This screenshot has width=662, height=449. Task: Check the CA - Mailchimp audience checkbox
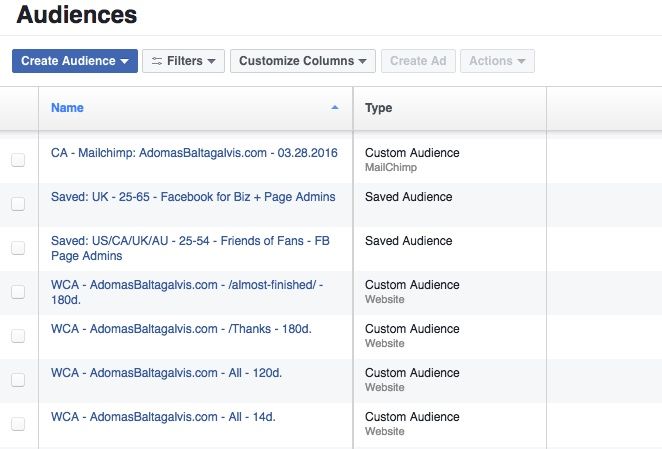coord(18,160)
